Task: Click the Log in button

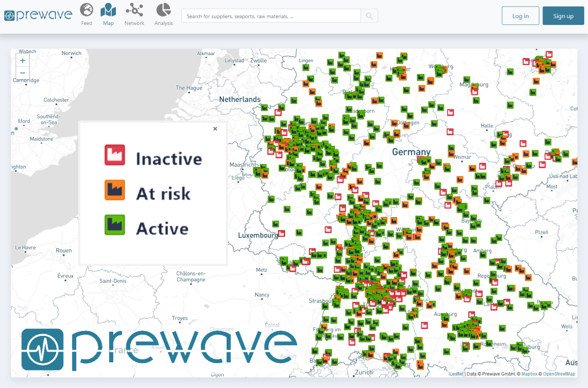Action: pos(520,16)
